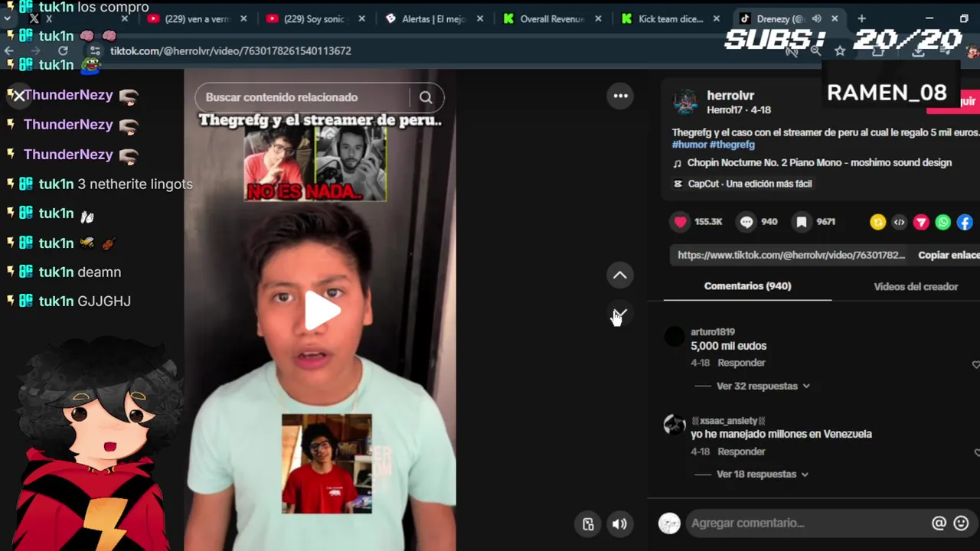This screenshot has height=551, width=980.
Task: Open the #thegrefg hashtag link
Action: 732,145
